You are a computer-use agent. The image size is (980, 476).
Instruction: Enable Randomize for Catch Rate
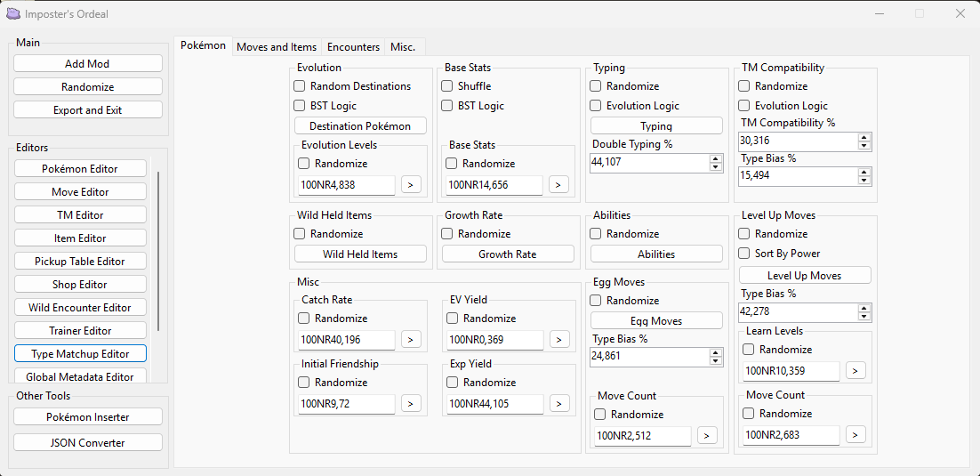click(304, 319)
